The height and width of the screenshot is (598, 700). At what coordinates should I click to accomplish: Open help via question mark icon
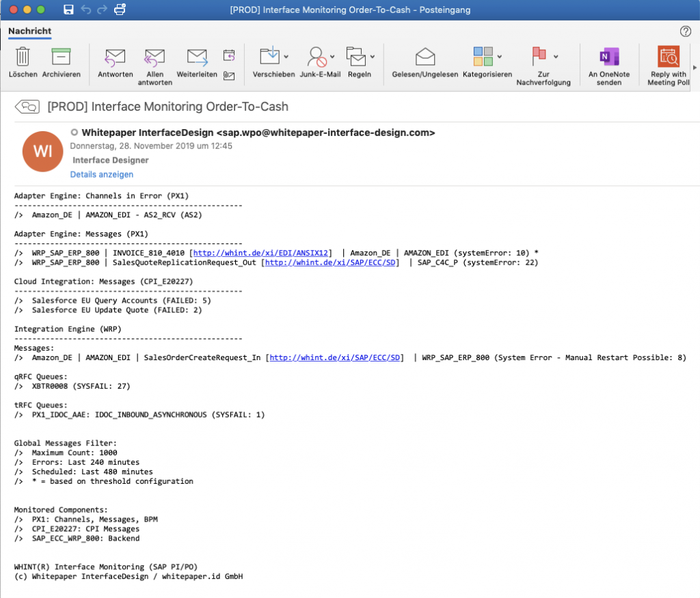[x=685, y=31]
